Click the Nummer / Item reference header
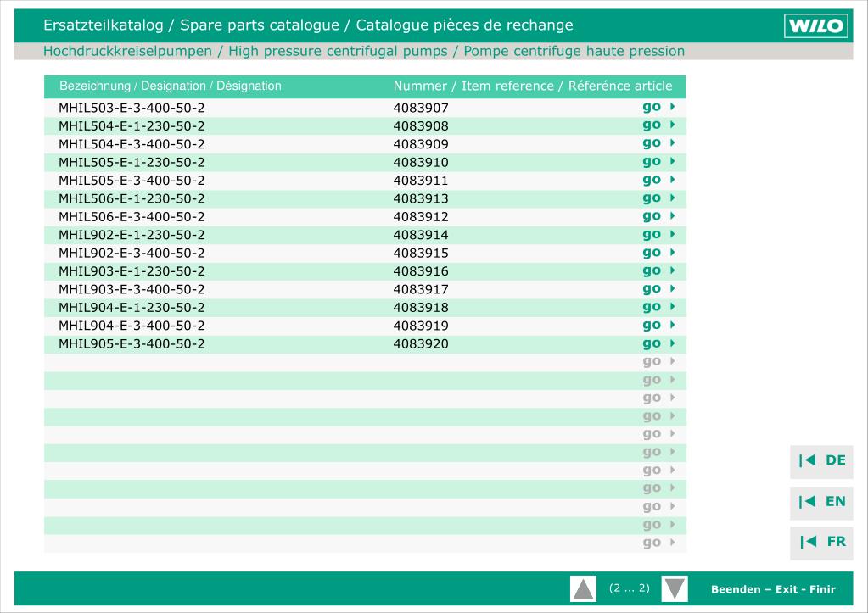 coord(533,86)
